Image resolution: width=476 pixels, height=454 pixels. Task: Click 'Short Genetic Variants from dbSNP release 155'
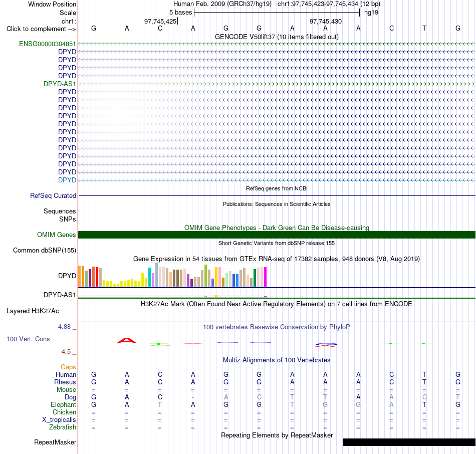pyautogui.click(x=277, y=243)
